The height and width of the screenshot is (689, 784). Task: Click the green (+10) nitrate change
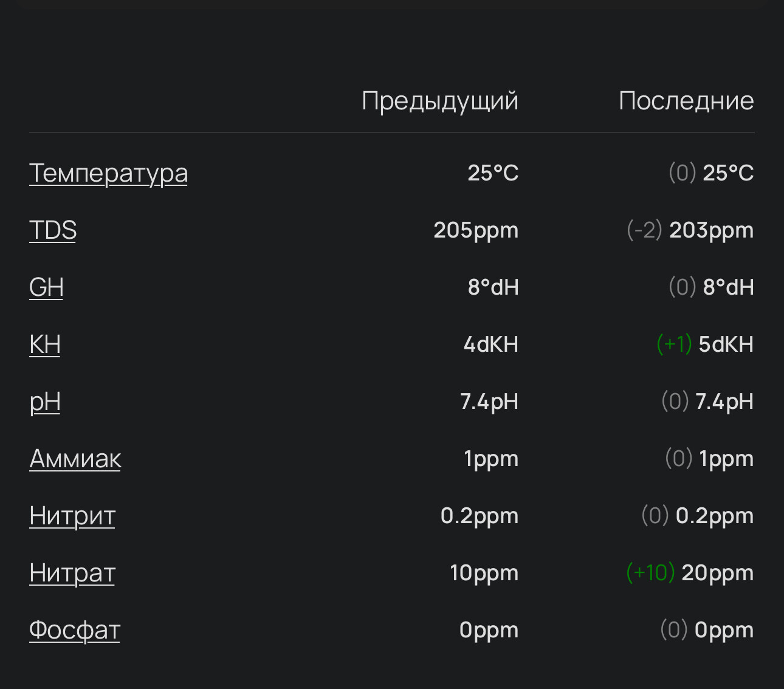point(650,573)
